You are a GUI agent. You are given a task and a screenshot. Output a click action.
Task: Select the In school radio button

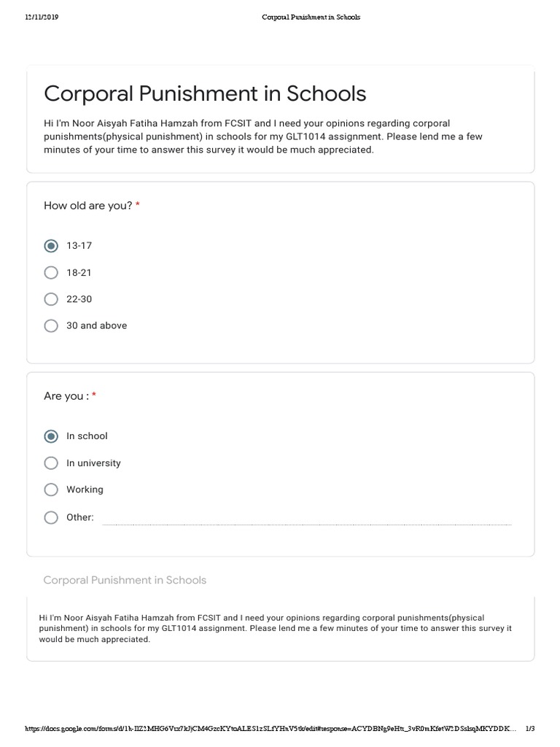coord(51,436)
